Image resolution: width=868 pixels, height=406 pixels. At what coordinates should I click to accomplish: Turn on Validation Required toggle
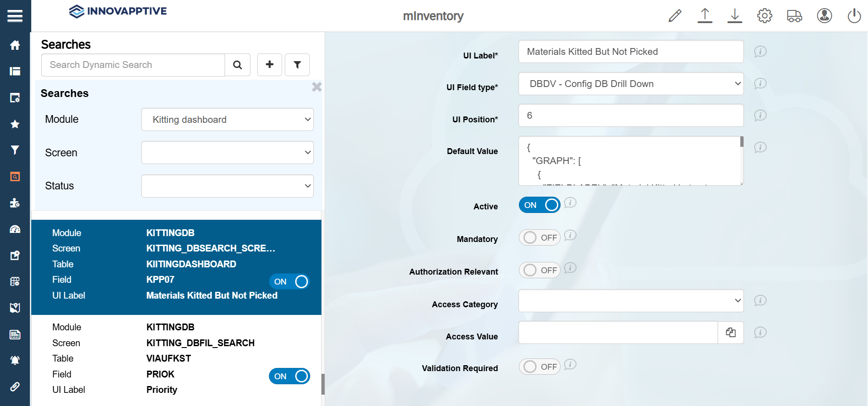click(539, 367)
